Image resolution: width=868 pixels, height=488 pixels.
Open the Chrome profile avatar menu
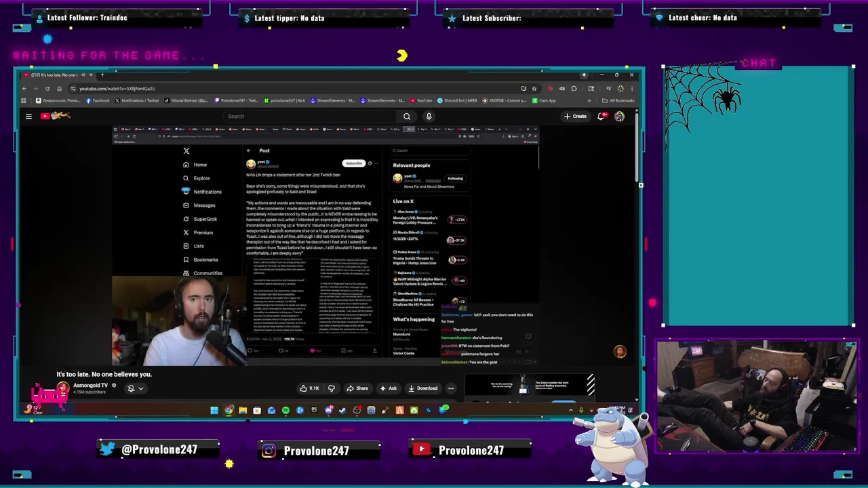(620, 88)
